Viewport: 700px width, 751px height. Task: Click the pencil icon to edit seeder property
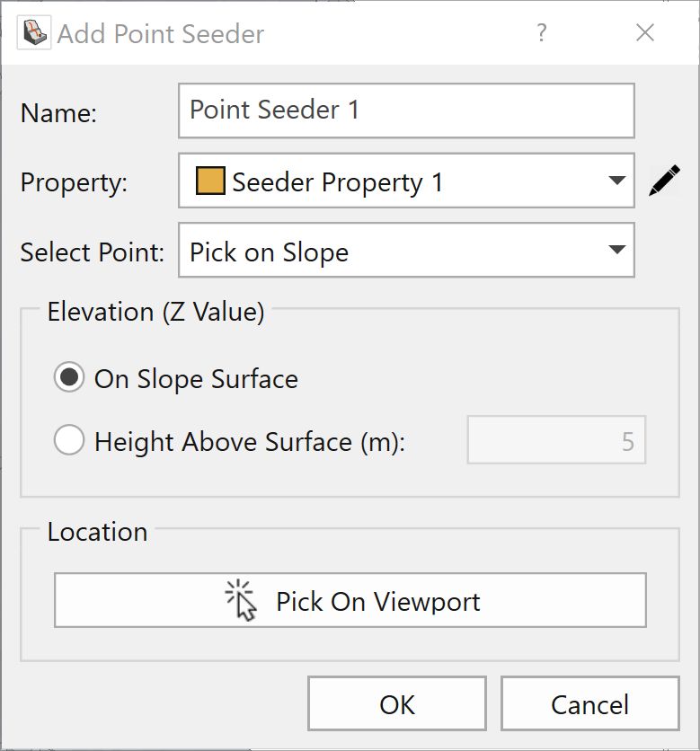point(663,181)
